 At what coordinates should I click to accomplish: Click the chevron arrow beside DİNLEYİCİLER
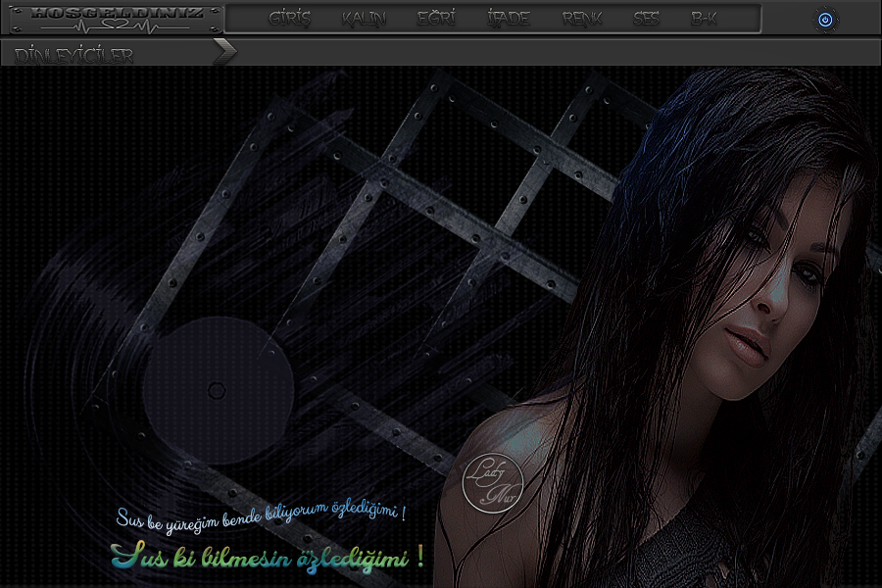pos(224,53)
